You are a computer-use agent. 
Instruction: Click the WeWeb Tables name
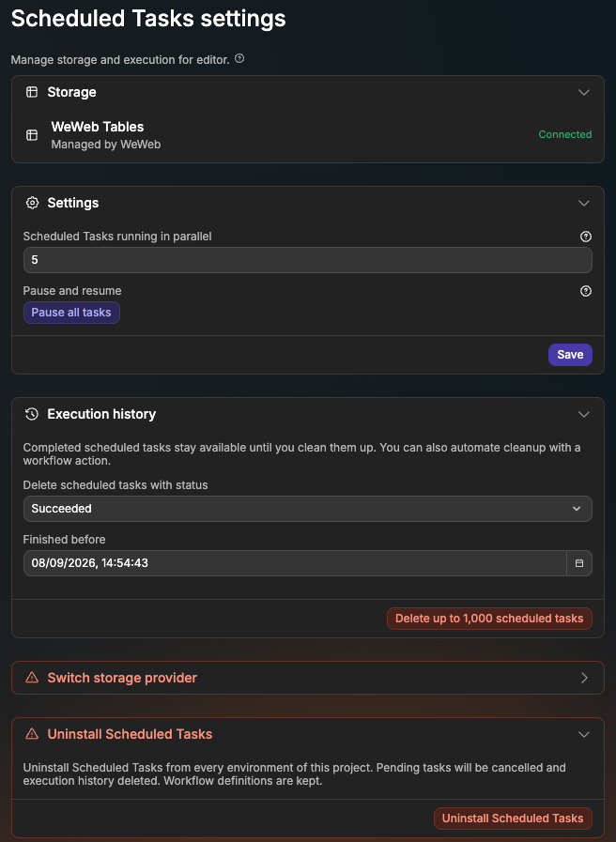pyautogui.click(x=98, y=127)
